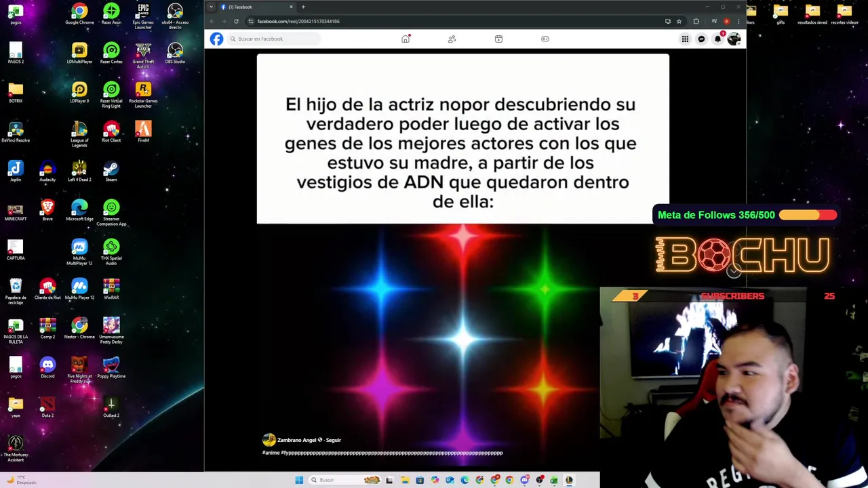
Task: Bookmark this page with the star icon
Action: [679, 21]
